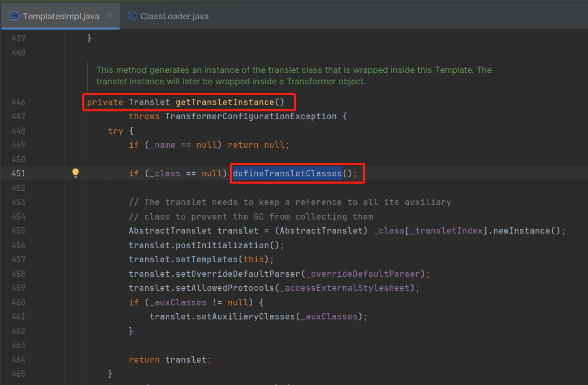Click the class icon on TemplatesImpl.java tab

pos(14,16)
